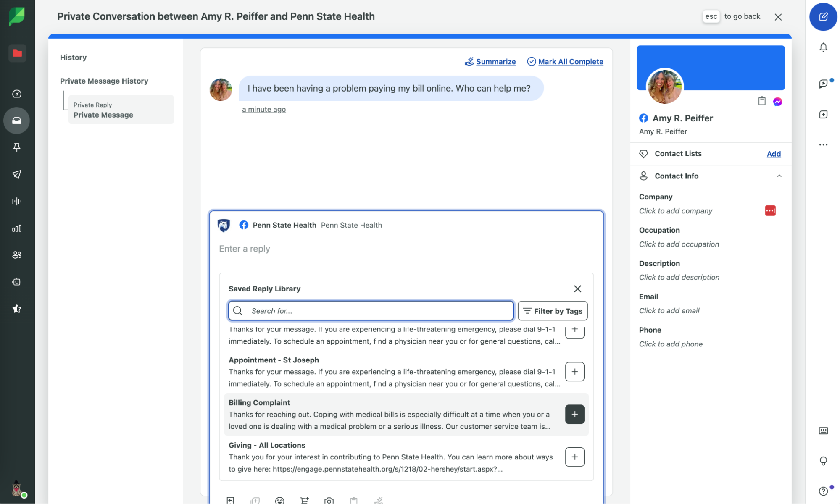Click the Penn State Health lion shield icon
The width and height of the screenshot is (840, 504).
click(224, 225)
